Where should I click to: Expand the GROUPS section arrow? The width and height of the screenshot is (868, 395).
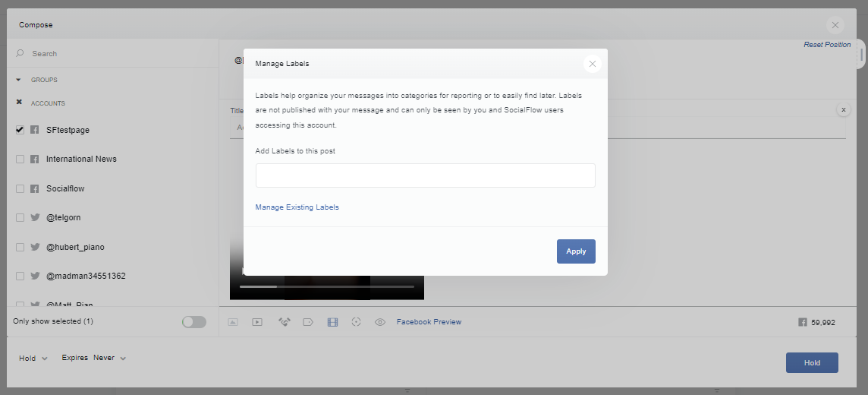(19, 80)
